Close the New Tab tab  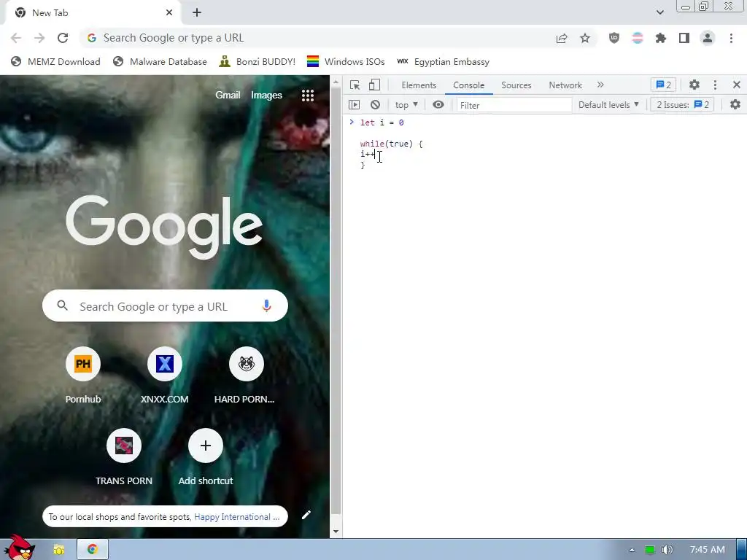coord(169,13)
